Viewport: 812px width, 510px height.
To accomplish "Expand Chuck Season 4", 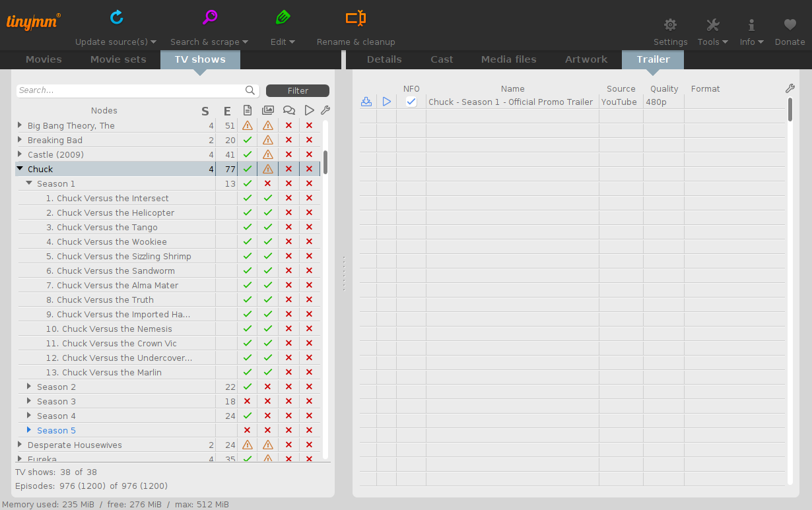I will click(29, 416).
